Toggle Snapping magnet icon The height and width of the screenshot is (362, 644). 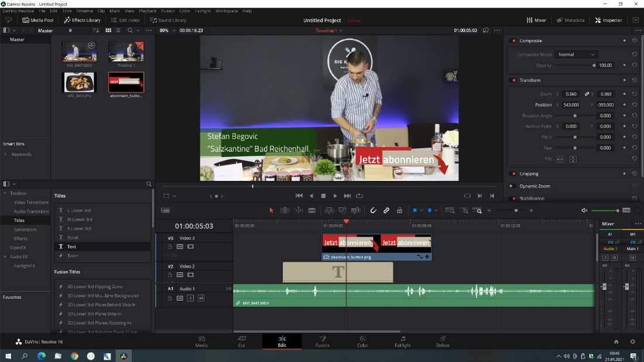pyautogui.click(x=373, y=210)
